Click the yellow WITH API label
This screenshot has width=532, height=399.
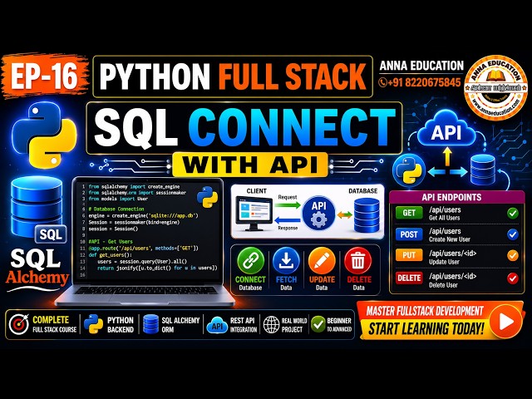pos(250,165)
